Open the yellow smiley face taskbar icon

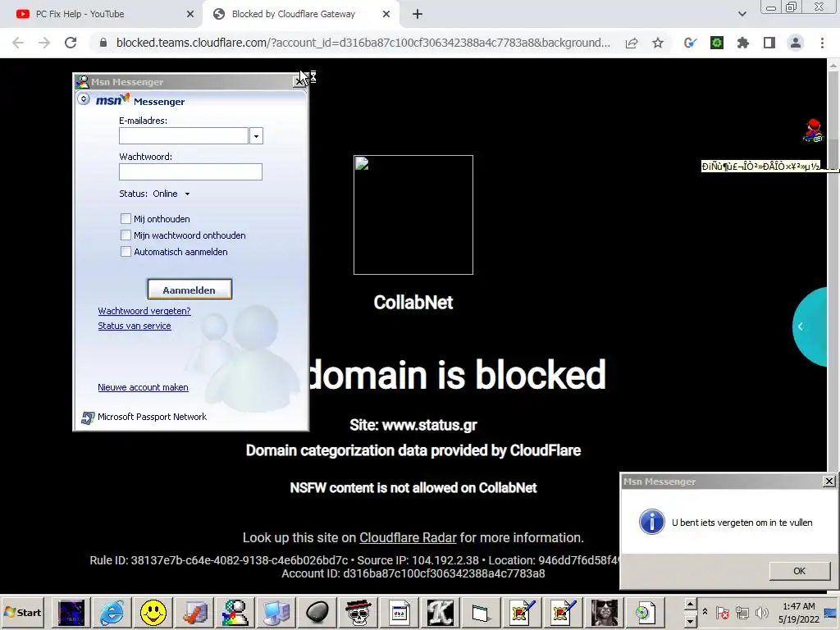coord(153,612)
